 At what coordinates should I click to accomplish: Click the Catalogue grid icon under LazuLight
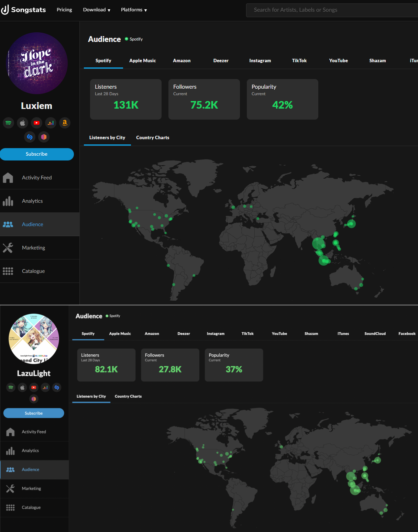point(10,507)
